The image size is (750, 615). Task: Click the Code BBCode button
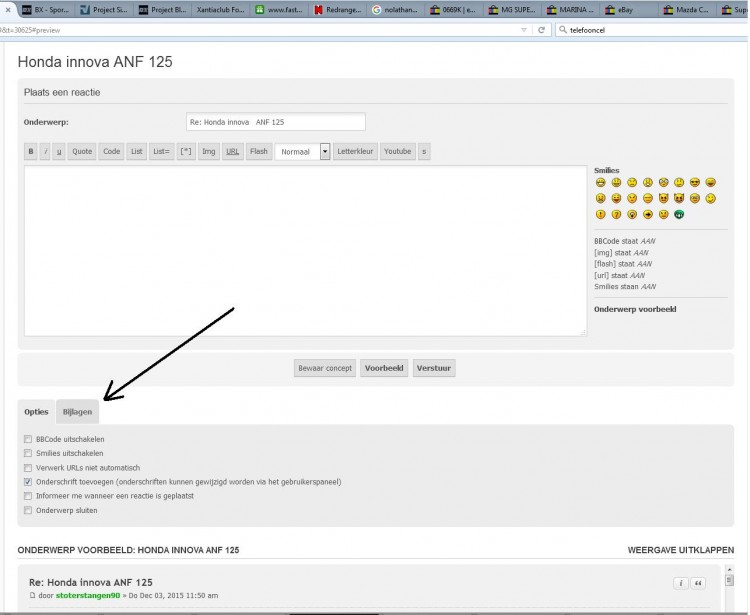pyautogui.click(x=111, y=152)
